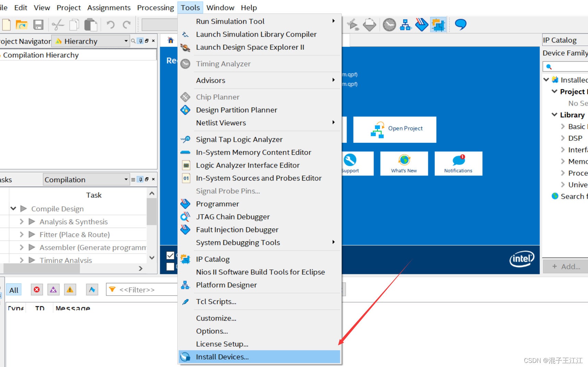This screenshot has width=588, height=367.
Task: Open Platform Designer toolbar icon
Action: coord(406,25)
